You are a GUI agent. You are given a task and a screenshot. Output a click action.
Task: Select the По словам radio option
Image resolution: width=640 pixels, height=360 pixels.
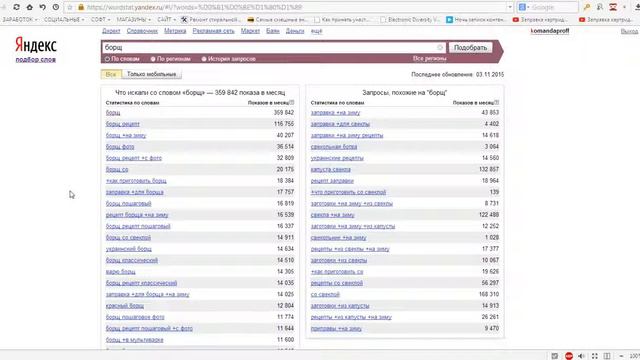(122, 59)
